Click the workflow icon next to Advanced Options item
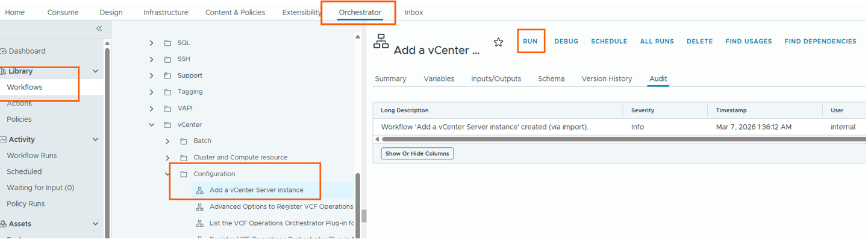Screen dimensions: 868x242 [x=200, y=207]
